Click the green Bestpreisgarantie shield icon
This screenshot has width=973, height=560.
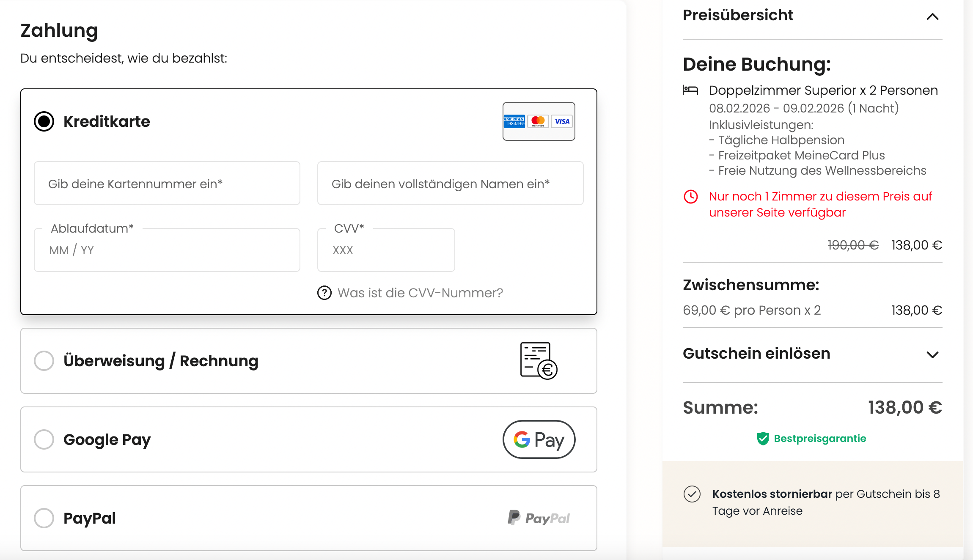point(763,439)
